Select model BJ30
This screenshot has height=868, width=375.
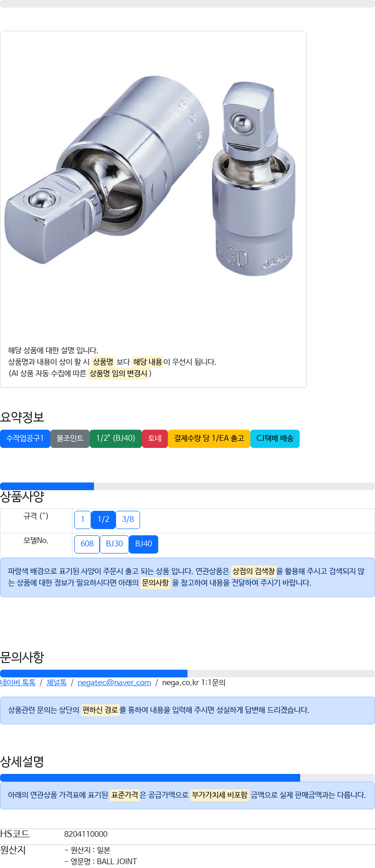[115, 544]
